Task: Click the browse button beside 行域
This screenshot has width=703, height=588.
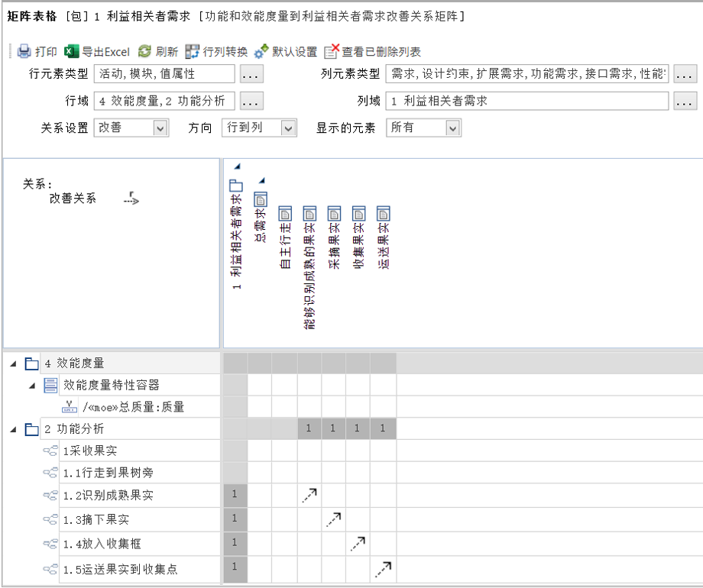Action: (x=251, y=101)
